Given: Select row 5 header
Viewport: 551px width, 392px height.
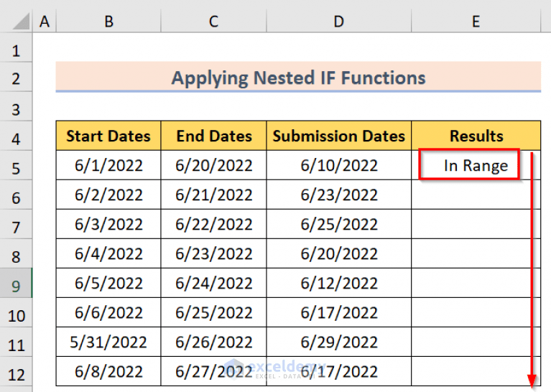Looking at the screenshot, I should pyautogui.click(x=16, y=165).
